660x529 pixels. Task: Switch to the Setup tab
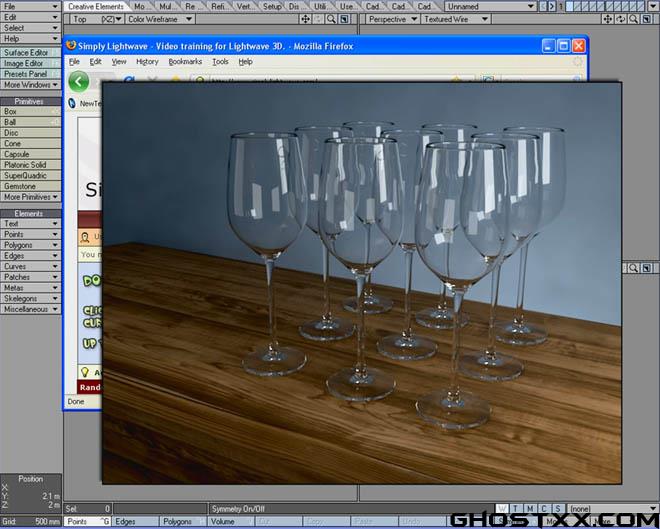point(272,6)
